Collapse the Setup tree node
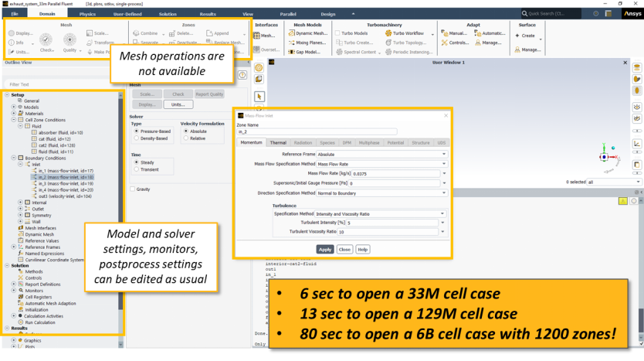 pos(7,94)
